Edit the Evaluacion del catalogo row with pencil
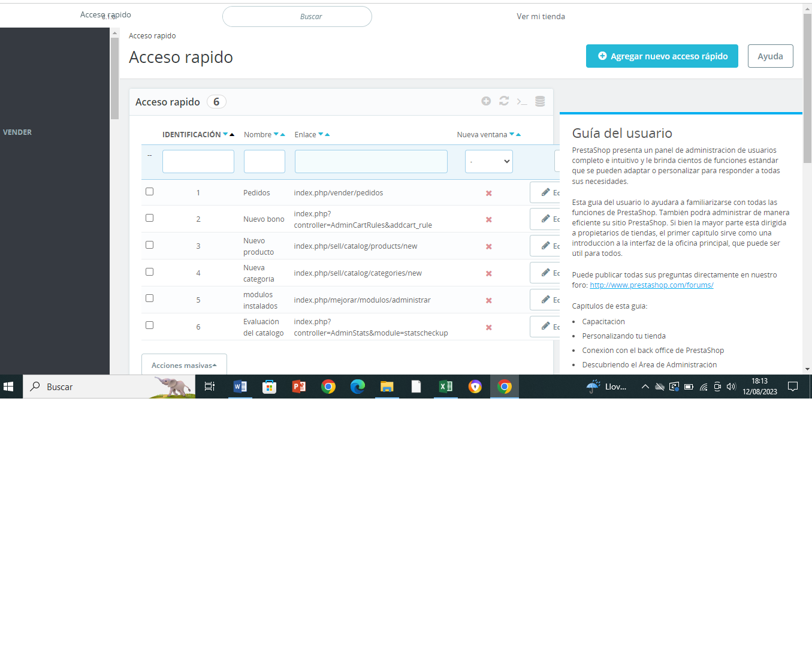 coord(545,327)
